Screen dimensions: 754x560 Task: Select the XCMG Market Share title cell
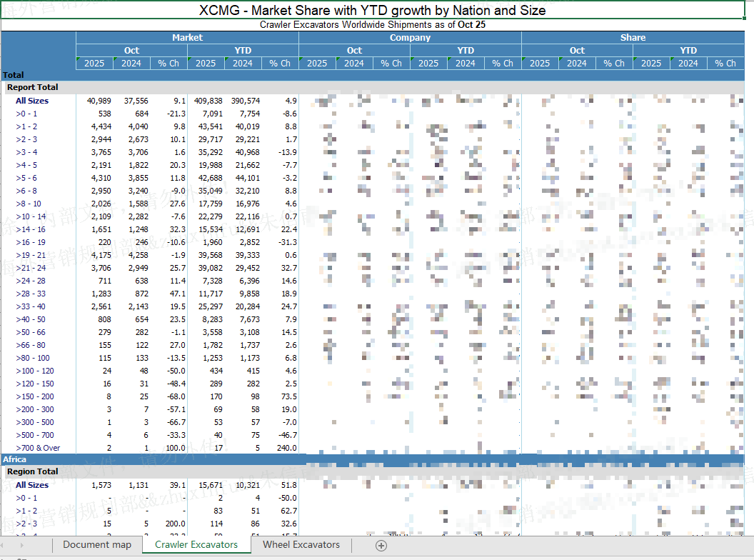click(x=372, y=11)
